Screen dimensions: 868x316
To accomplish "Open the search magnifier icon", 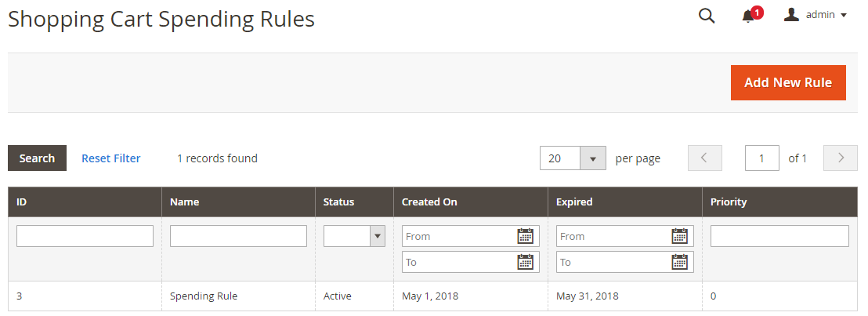I will (x=707, y=16).
